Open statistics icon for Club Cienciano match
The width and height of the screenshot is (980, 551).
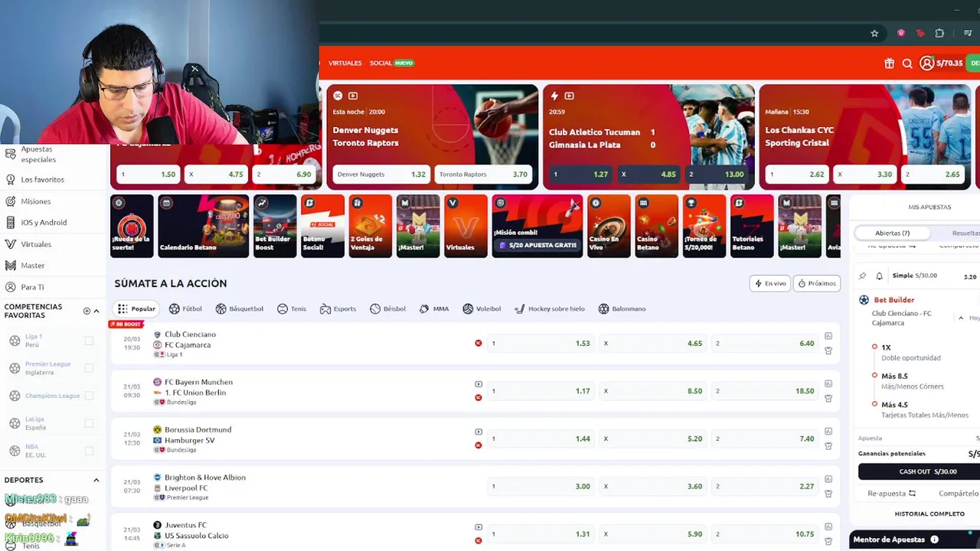[828, 336]
